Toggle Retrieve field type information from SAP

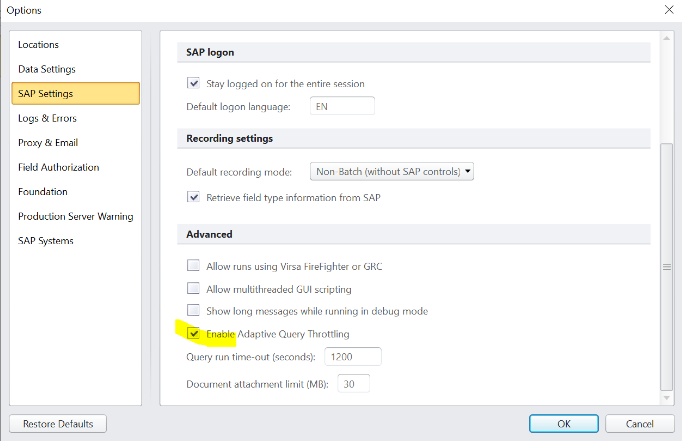coord(194,197)
